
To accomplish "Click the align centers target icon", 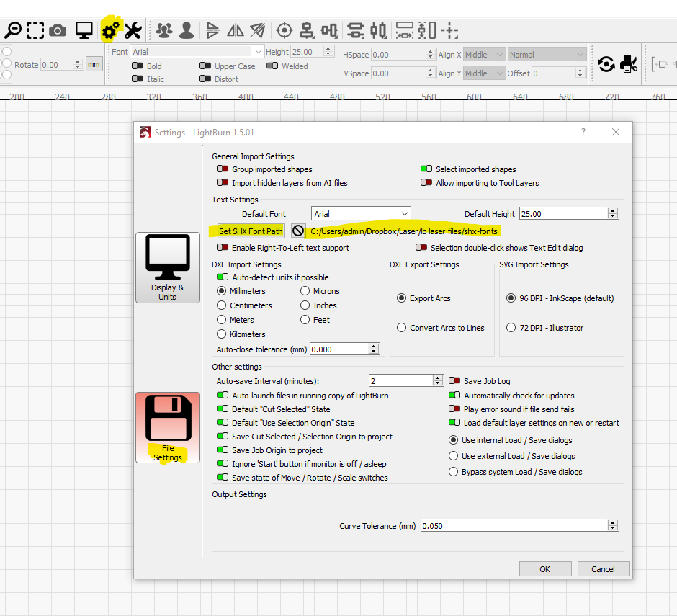I will (284, 30).
